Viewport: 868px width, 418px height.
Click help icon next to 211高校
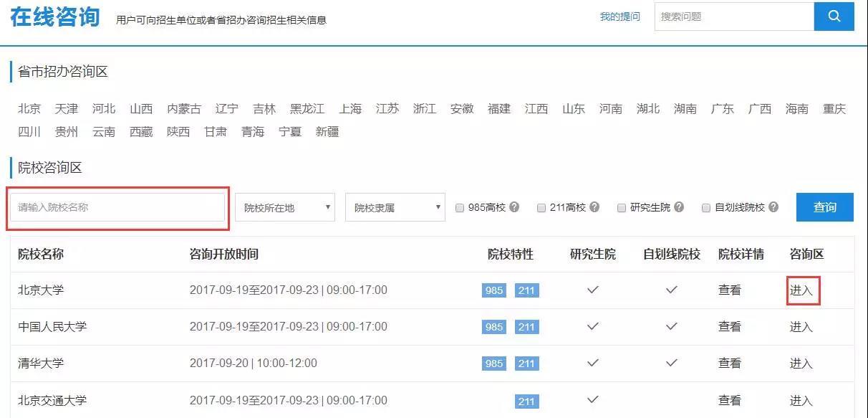594,207
